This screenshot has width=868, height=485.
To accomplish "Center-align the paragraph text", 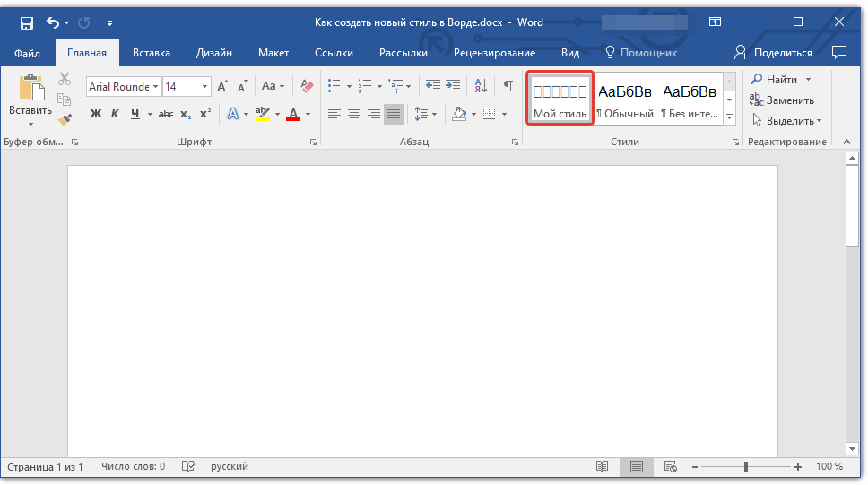I will [354, 114].
